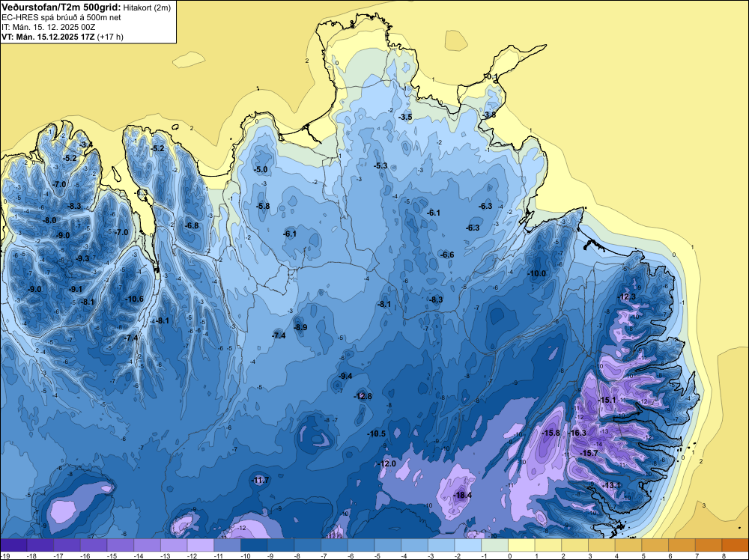Select the -3.8 temperature label
749x560 pixels.
click(488, 115)
